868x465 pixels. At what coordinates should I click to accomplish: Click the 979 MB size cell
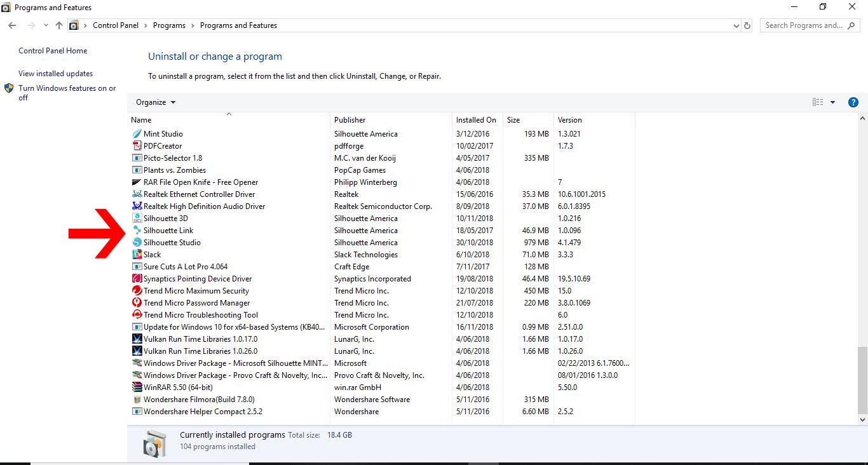[536, 243]
